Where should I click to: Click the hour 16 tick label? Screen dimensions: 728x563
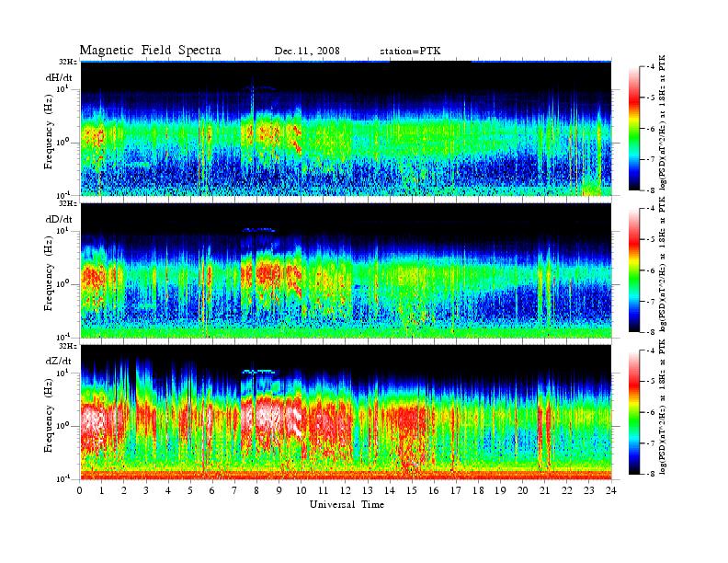click(434, 490)
